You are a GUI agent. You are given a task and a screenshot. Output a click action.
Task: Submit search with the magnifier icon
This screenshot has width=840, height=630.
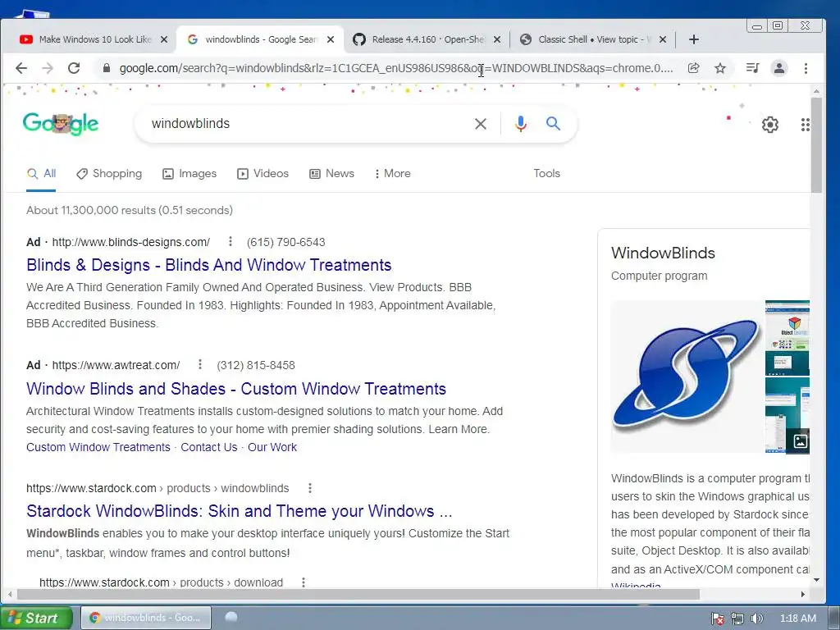[554, 124]
